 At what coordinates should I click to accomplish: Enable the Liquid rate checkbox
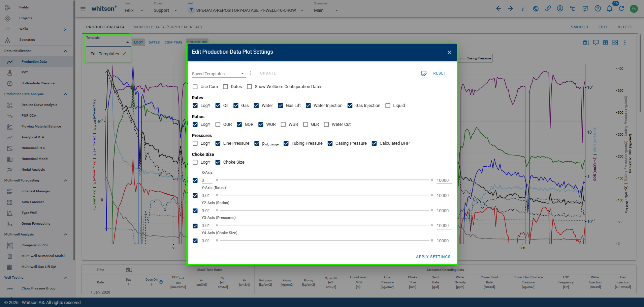tap(388, 106)
